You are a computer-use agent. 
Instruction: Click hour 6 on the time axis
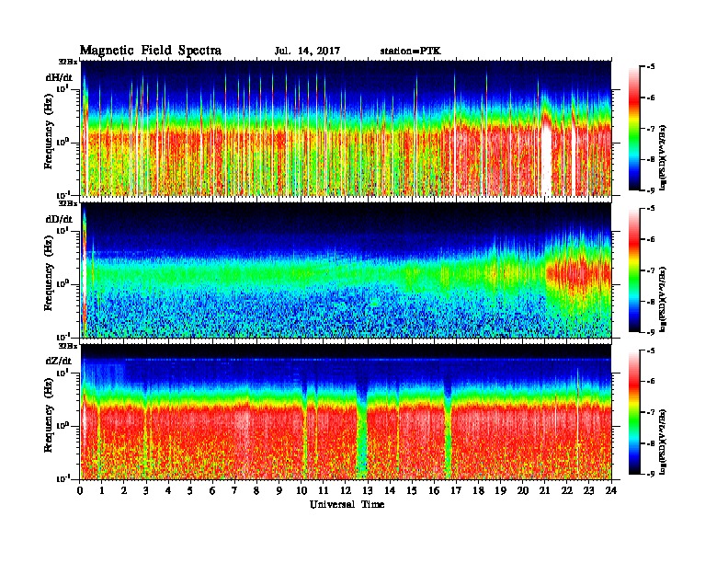[213, 491]
